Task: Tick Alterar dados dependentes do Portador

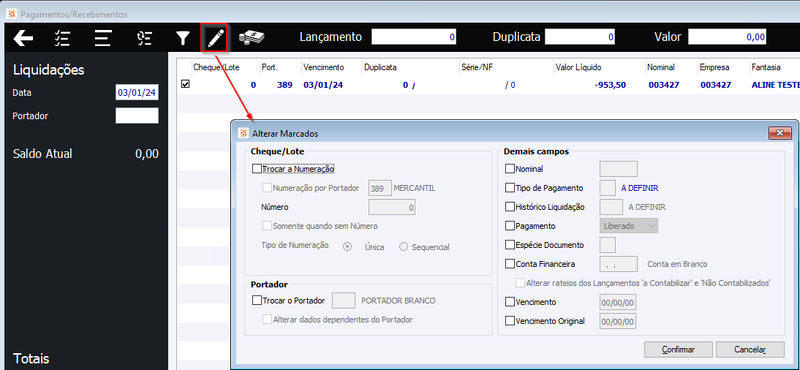Action: pyautogui.click(x=267, y=319)
